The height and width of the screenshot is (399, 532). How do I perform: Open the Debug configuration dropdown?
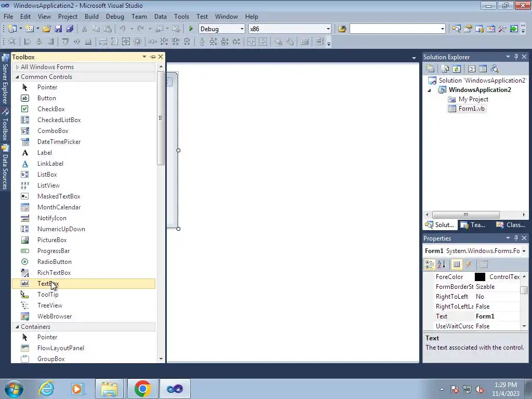[x=242, y=29]
